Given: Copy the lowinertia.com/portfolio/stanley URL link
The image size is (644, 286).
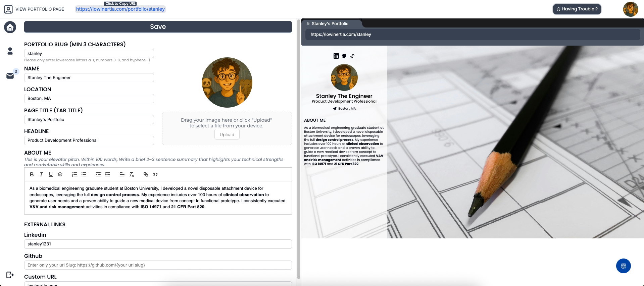Looking at the screenshot, I should click(120, 9).
